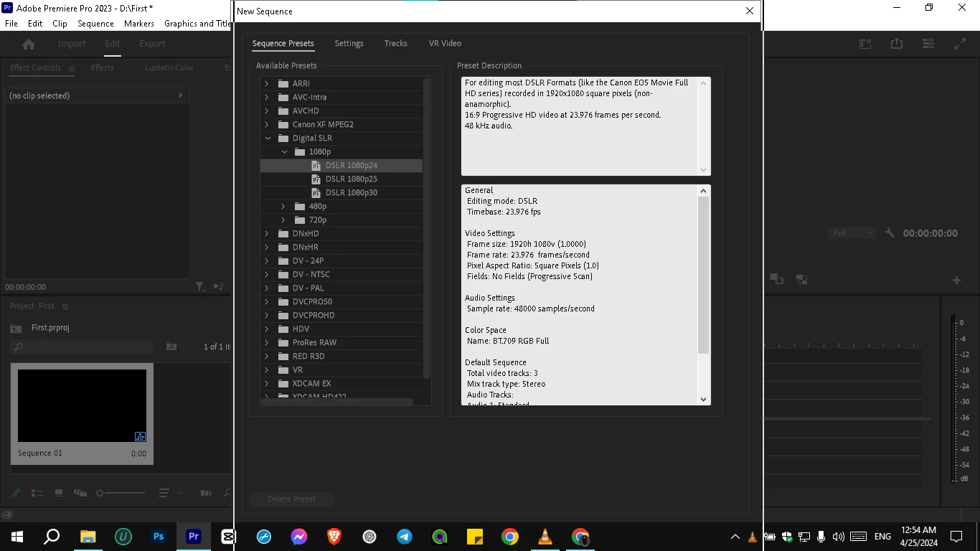Click the Automate to Sequence icon
Screen dimensions: 980x551
[x=206, y=493]
